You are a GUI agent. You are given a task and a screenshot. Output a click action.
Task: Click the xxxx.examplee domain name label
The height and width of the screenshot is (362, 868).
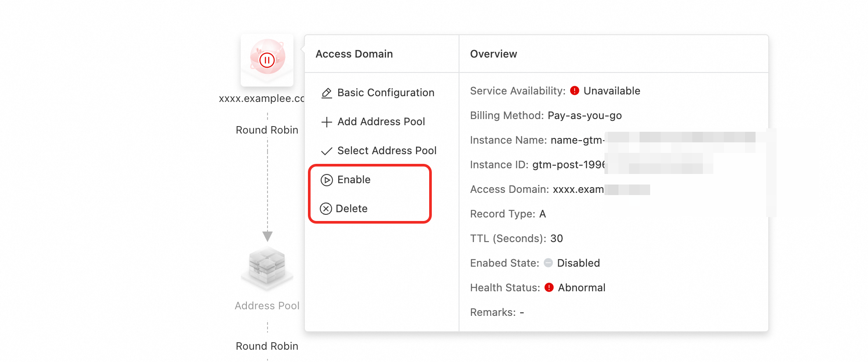coord(261,98)
